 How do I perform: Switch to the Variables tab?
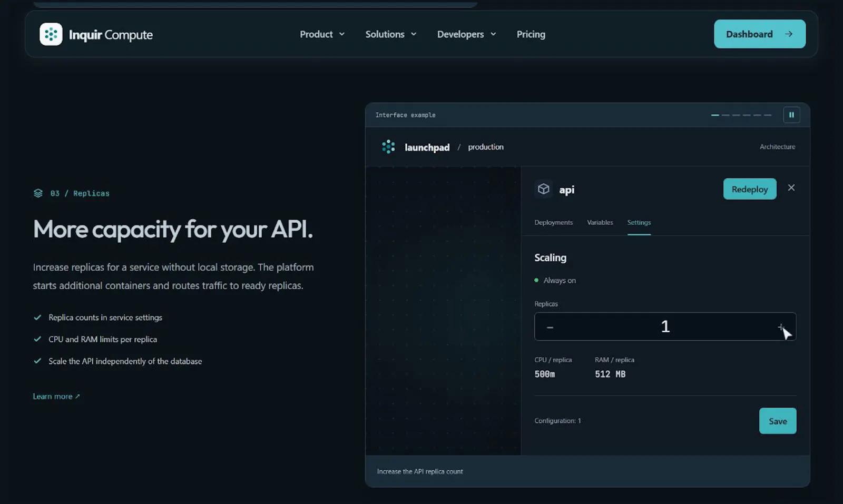pyautogui.click(x=600, y=222)
